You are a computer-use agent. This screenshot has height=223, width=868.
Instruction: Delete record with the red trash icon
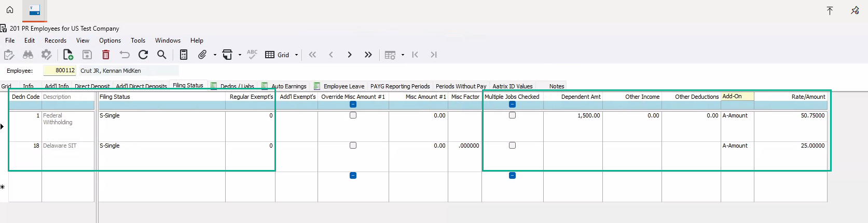(x=106, y=55)
